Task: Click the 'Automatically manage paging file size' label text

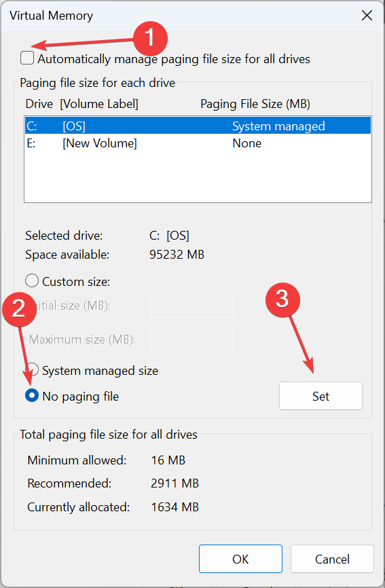Action: point(174,59)
